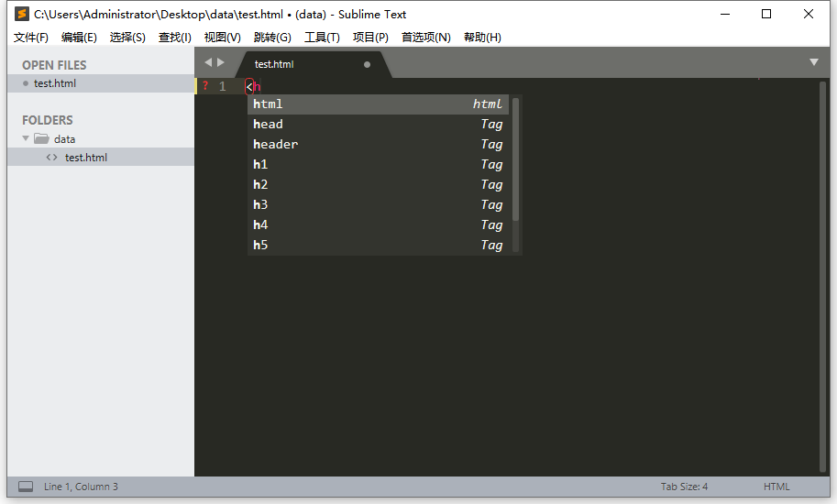Viewport: 837px width, 504px height.
Task: Maximize the Sublime Text window
Action: pos(766,14)
